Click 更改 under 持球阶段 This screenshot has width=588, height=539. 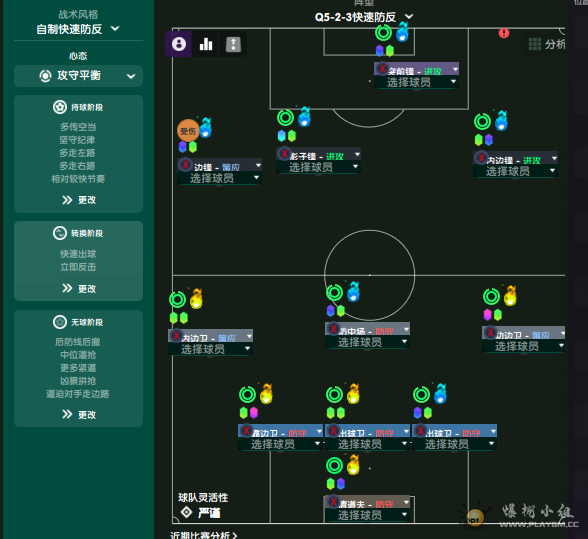(x=79, y=200)
